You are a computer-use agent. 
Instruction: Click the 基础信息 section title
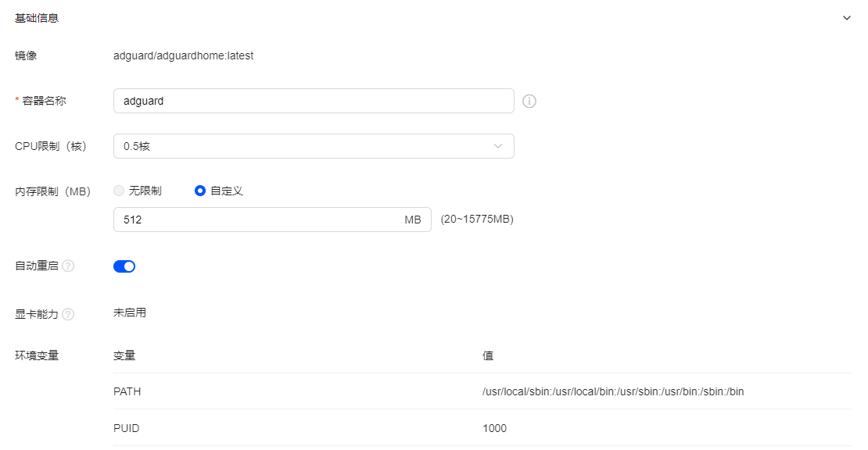click(x=37, y=18)
